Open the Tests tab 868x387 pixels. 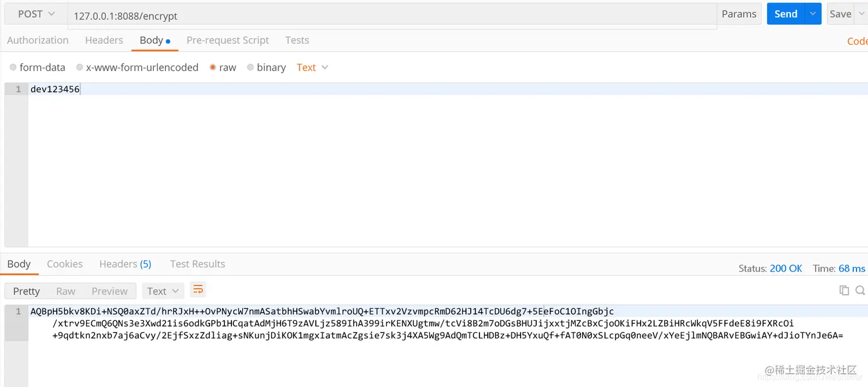(297, 40)
